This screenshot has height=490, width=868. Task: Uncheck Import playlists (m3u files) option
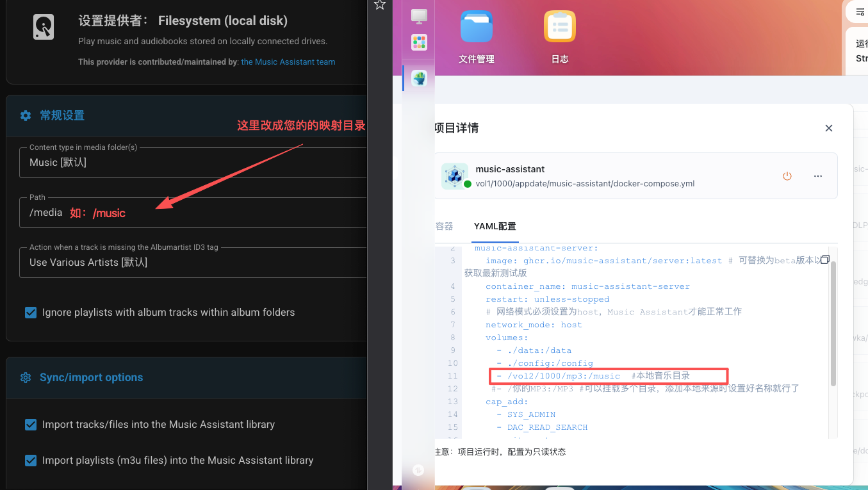pos(30,460)
